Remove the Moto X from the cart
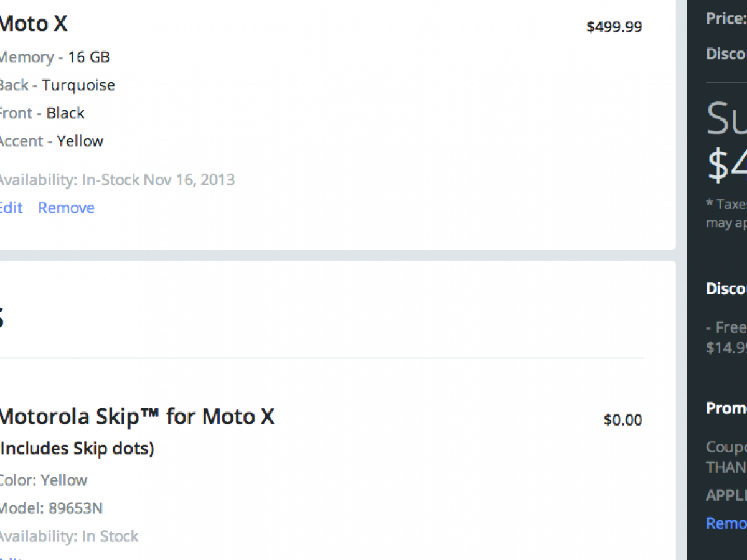The height and width of the screenshot is (560, 747). pos(66,208)
